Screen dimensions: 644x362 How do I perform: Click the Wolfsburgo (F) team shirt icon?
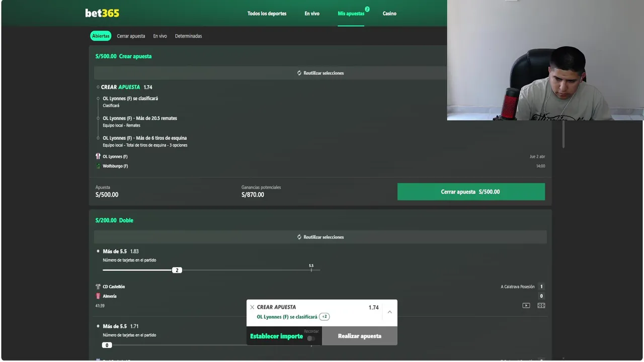(98, 166)
